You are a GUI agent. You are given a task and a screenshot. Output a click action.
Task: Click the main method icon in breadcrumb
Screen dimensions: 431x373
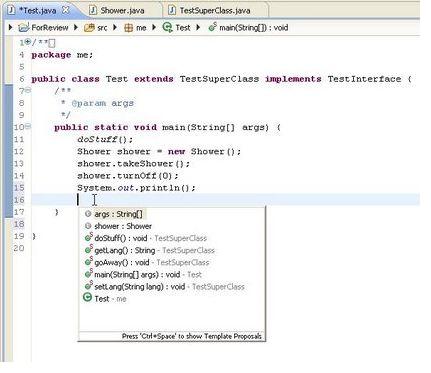tap(212, 27)
